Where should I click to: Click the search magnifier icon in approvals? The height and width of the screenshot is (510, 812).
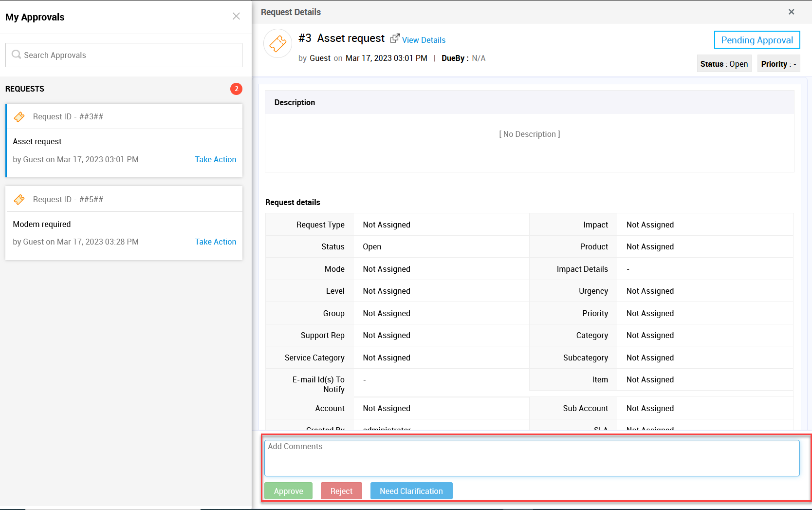pyautogui.click(x=16, y=55)
